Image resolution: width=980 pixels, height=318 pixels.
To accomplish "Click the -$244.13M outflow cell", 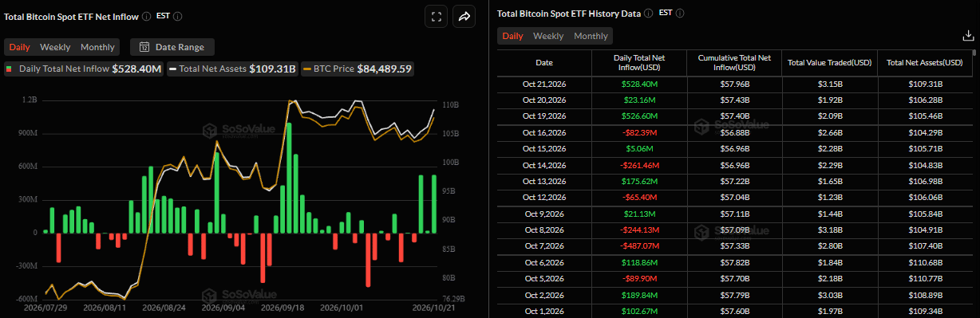I will click(x=639, y=230).
